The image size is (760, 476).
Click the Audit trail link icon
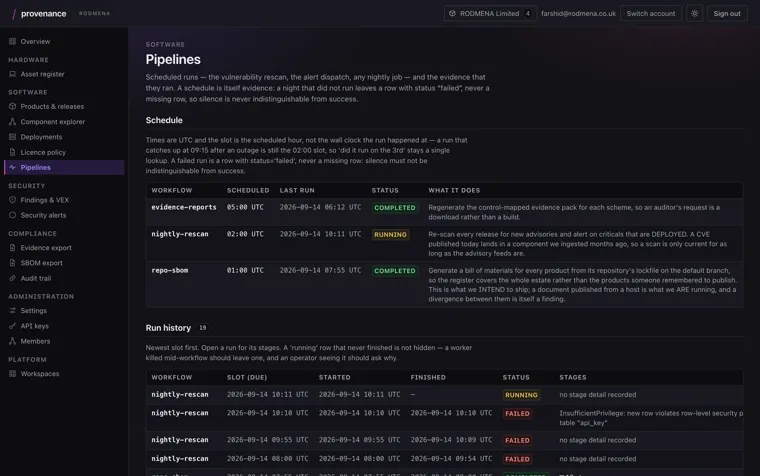pyautogui.click(x=13, y=278)
